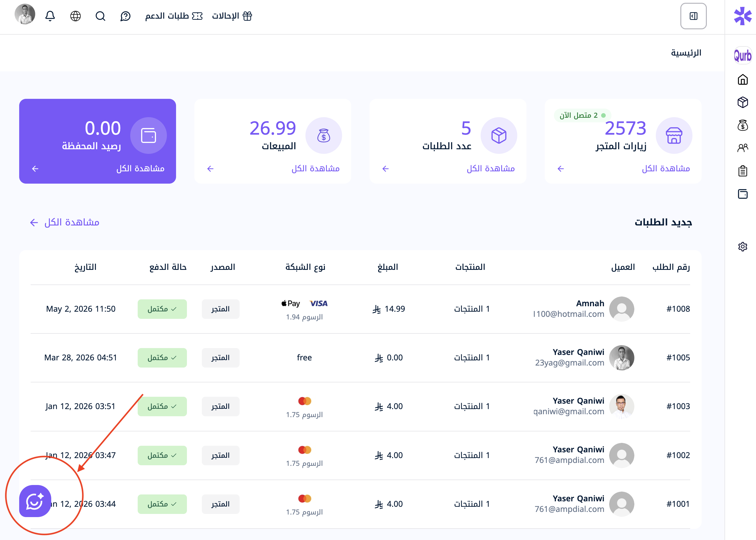Click المتجر source tag on order #1003

pyautogui.click(x=220, y=406)
